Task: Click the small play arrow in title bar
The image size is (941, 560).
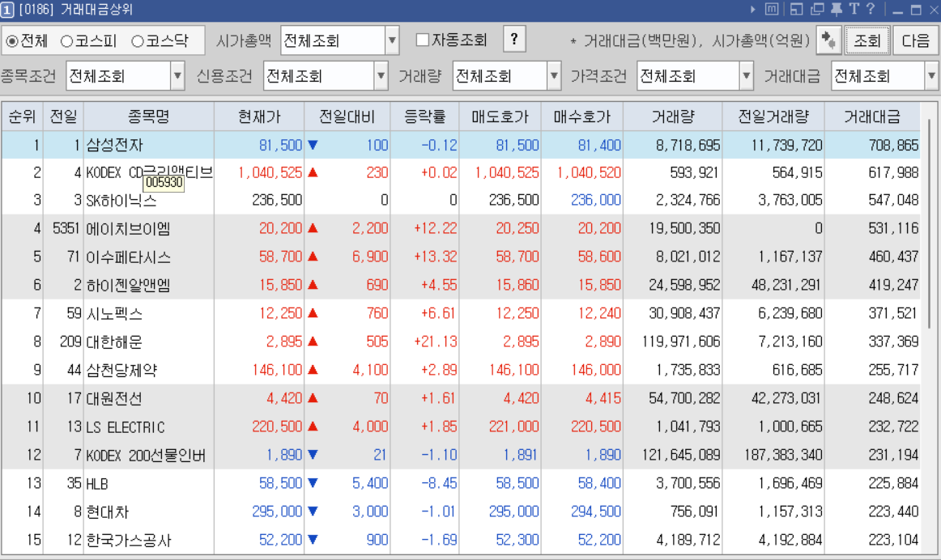Action: 753,10
